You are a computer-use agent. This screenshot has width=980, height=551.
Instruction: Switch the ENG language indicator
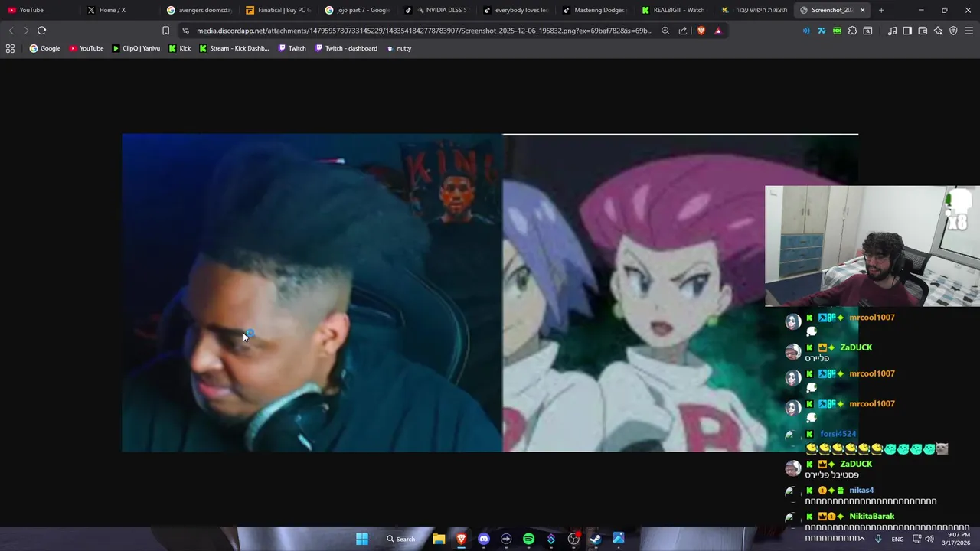tap(897, 539)
